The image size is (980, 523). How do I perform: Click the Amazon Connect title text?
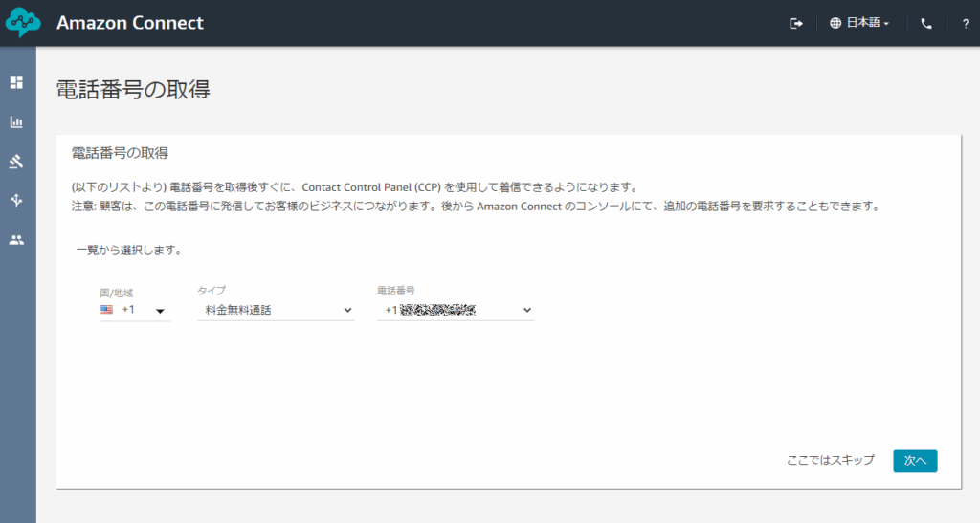pyautogui.click(x=130, y=23)
